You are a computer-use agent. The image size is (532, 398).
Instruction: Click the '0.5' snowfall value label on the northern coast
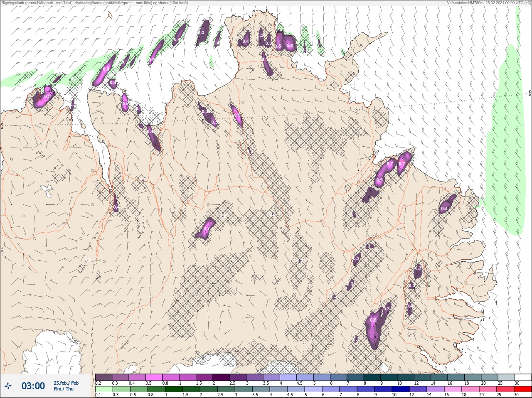[x=278, y=46]
